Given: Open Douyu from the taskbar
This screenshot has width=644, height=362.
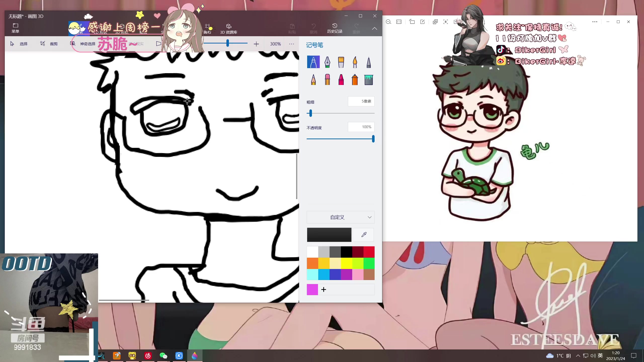Looking at the screenshot, I should pos(117,356).
